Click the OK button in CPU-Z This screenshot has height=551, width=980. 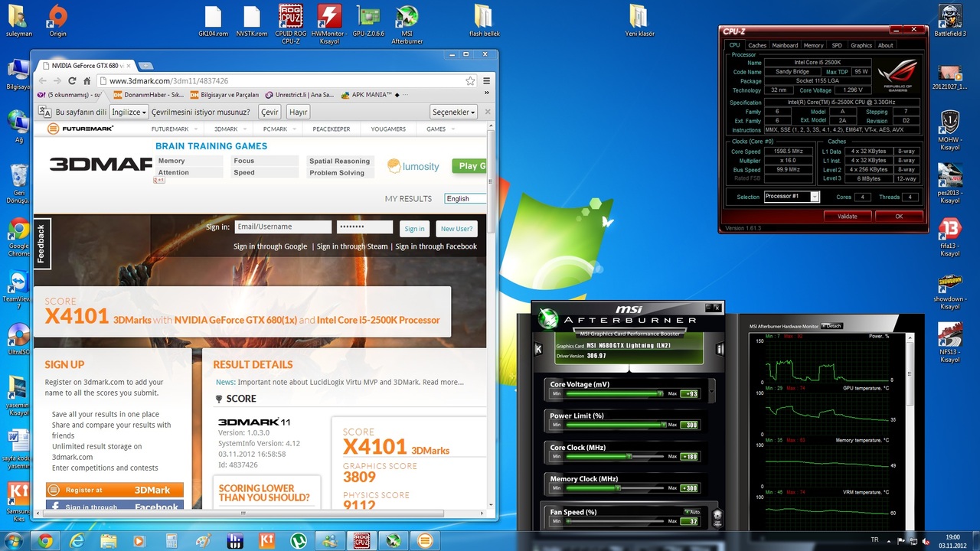point(899,216)
